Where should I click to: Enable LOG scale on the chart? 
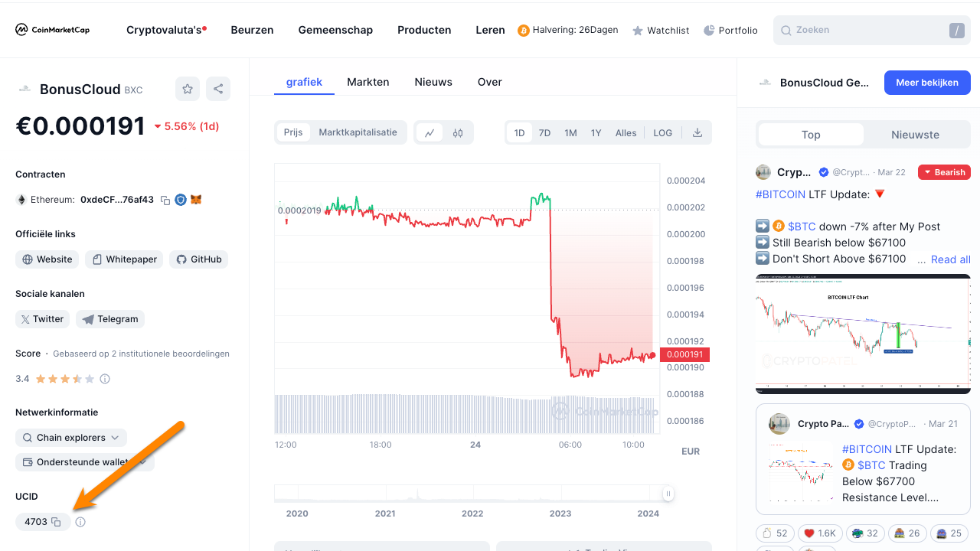point(662,132)
